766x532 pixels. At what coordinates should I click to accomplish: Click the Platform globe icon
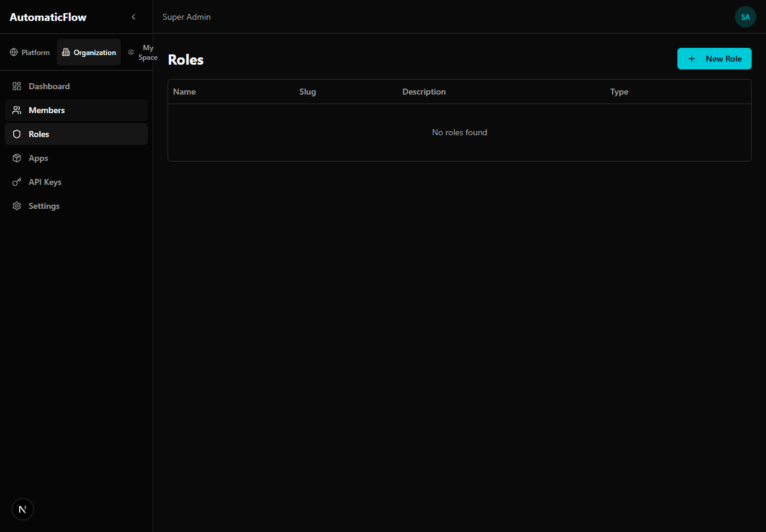tap(14, 52)
